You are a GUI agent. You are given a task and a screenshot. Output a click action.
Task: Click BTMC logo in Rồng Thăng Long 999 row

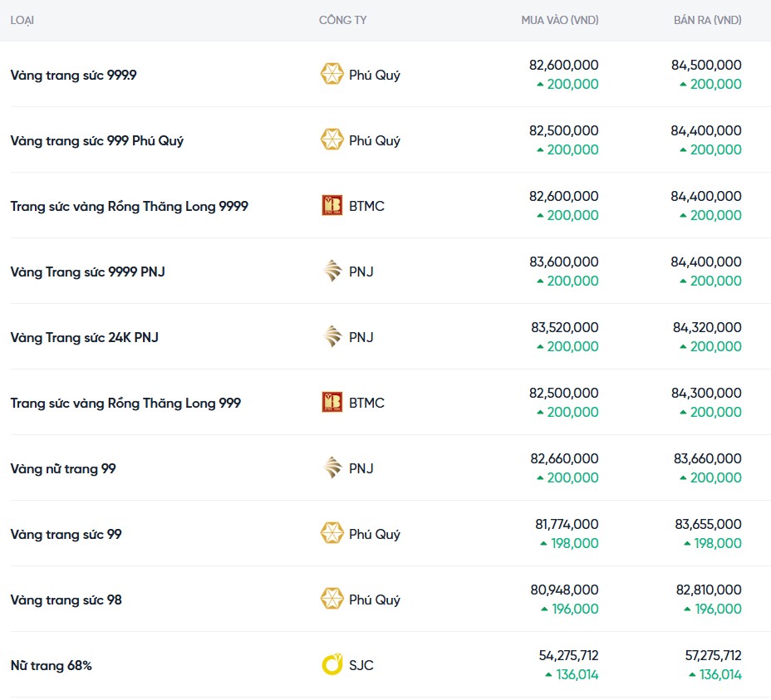point(332,402)
